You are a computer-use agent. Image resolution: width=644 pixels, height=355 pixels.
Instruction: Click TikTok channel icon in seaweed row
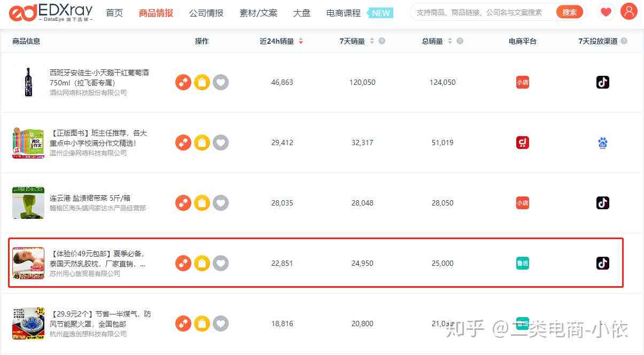coord(603,203)
